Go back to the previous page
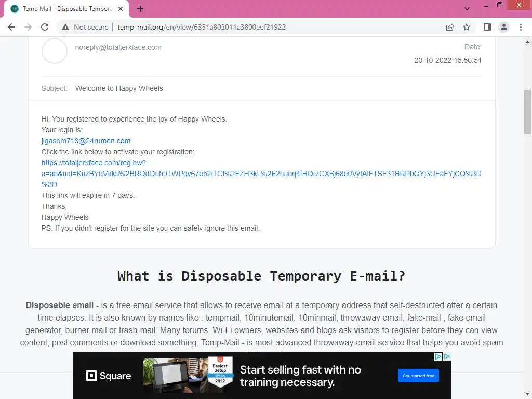 click(x=11, y=27)
